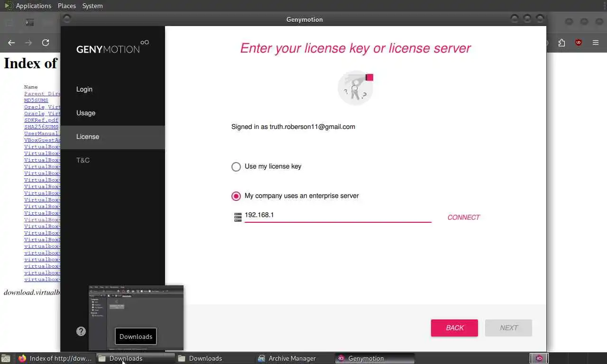The width and height of the screenshot is (607, 364).
Task: Click the CONNECT button
Action: tap(463, 217)
